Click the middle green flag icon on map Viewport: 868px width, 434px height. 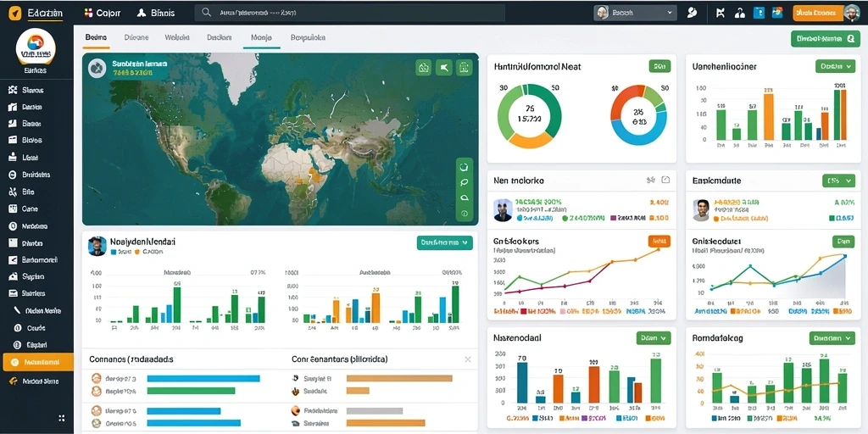tap(443, 68)
